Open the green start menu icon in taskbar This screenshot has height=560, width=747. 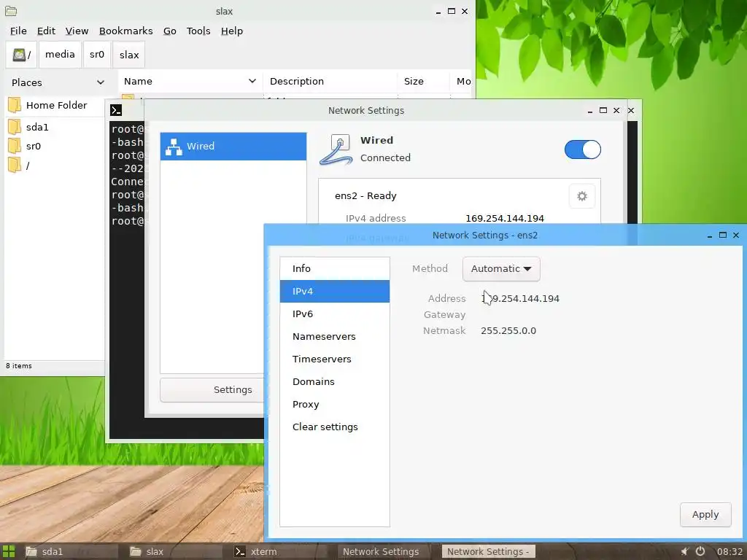coord(9,551)
